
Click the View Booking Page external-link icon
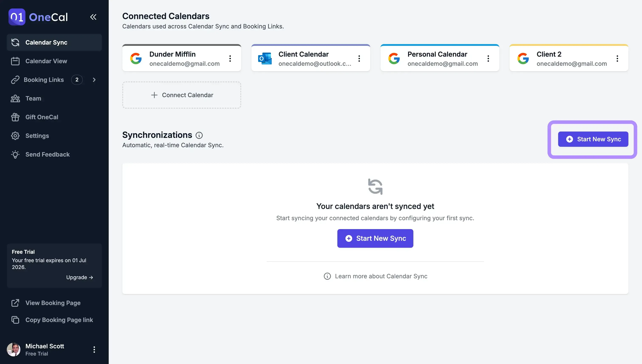click(x=15, y=303)
